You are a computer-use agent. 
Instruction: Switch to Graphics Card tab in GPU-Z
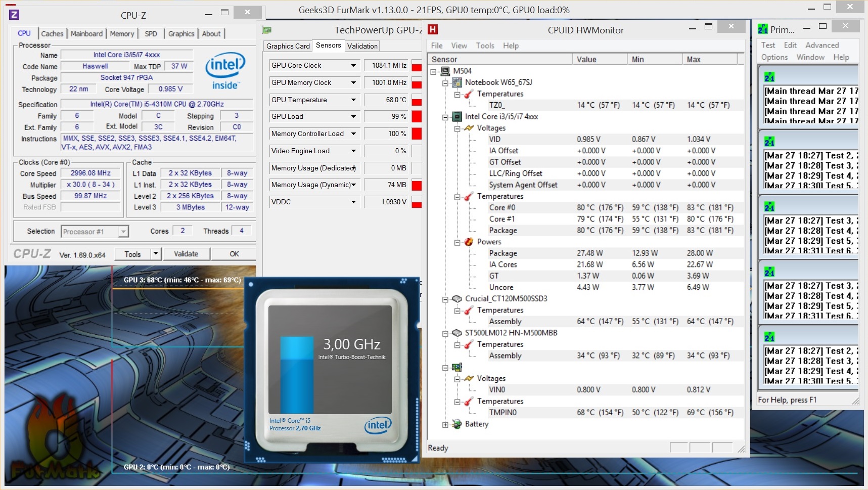pyautogui.click(x=288, y=46)
